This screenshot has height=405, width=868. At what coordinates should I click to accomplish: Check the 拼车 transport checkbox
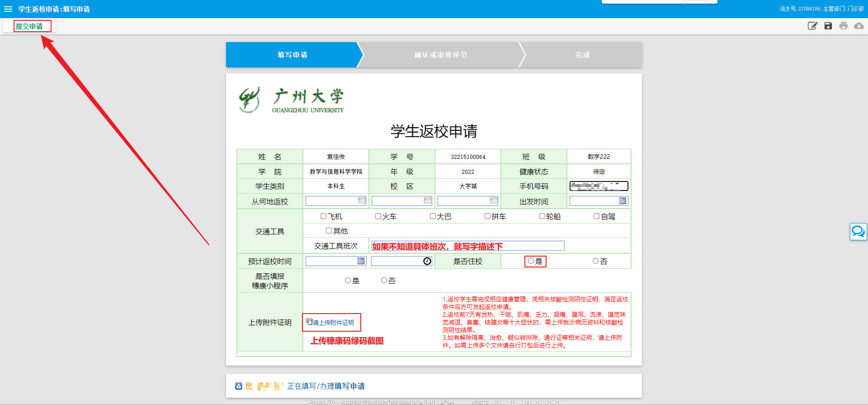(487, 216)
